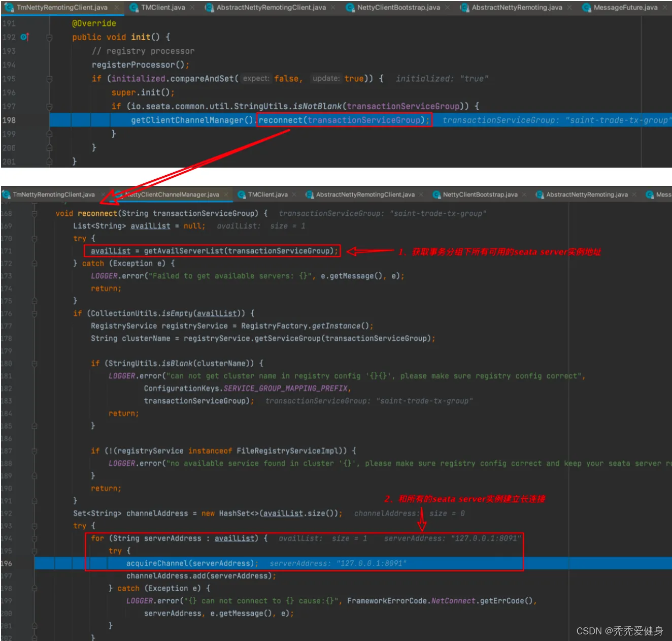Image resolution: width=672 pixels, height=641 pixels.
Task: Collapse the instanceof if-block fold on line 187
Action: pos(35,451)
